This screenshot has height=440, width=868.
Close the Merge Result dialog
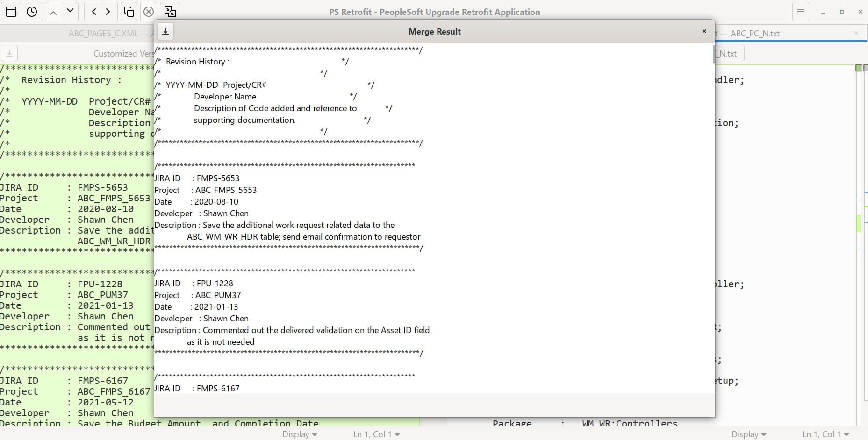704,31
